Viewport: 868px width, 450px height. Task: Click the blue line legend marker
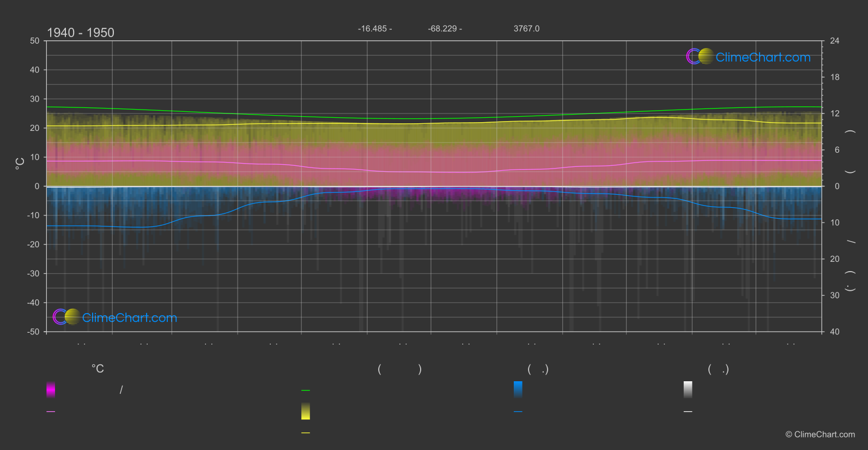pyautogui.click(x=518, y=411)
